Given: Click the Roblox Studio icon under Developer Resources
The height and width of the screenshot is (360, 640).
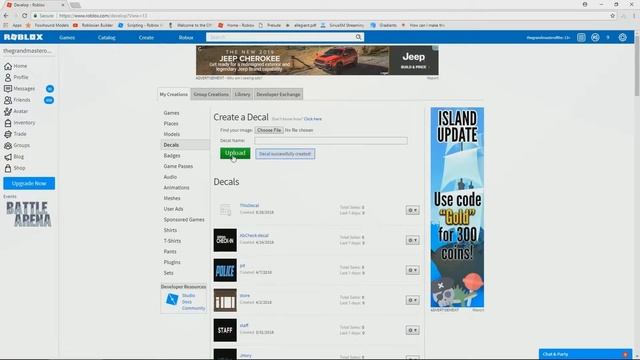Looking at the screenshot, I should pyautogui.click(x=172, y=300).
